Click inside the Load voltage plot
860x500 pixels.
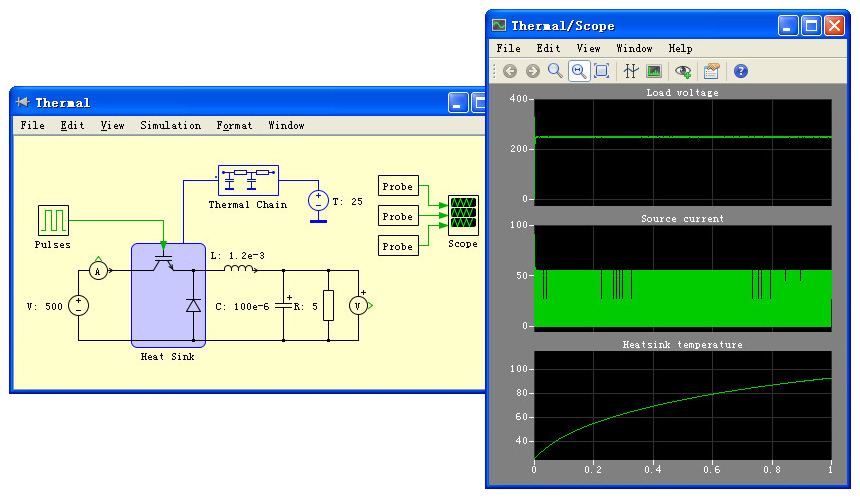tap(683, 152)
